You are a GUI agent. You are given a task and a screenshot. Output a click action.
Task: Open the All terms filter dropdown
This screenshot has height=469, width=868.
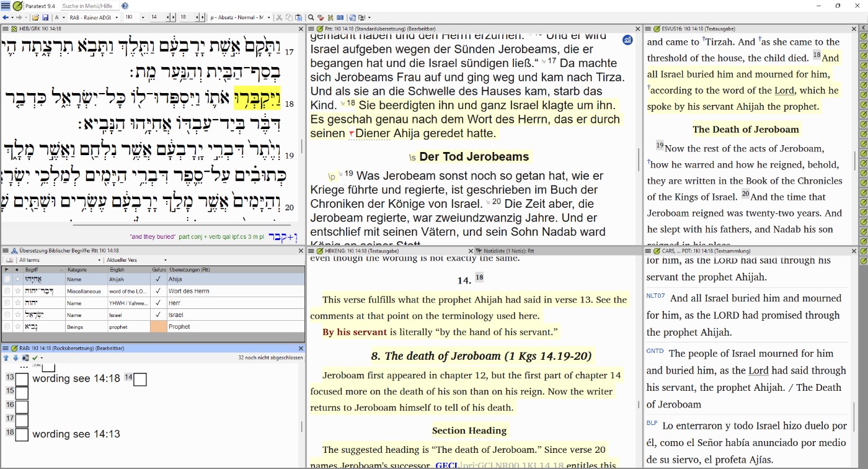[100, 260]
